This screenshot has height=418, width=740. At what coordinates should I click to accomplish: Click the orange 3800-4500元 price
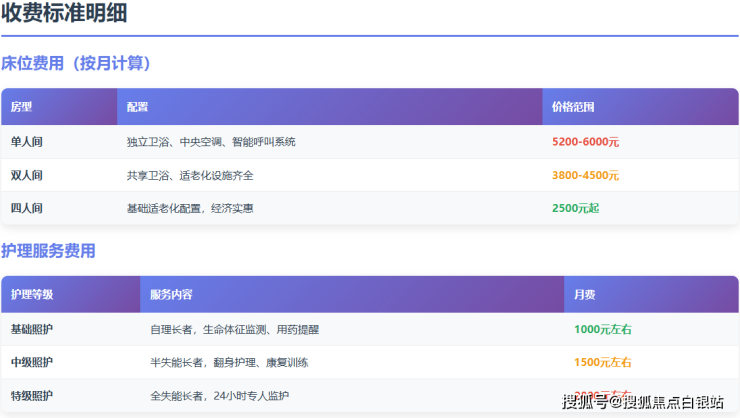[585, 175]
